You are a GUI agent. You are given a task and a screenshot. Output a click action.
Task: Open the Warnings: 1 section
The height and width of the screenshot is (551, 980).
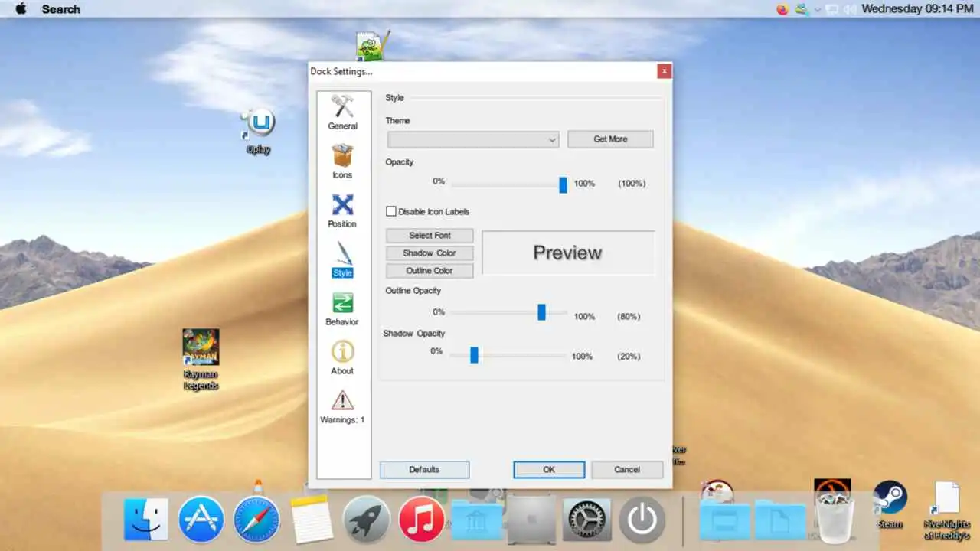[x=342, y=407]
